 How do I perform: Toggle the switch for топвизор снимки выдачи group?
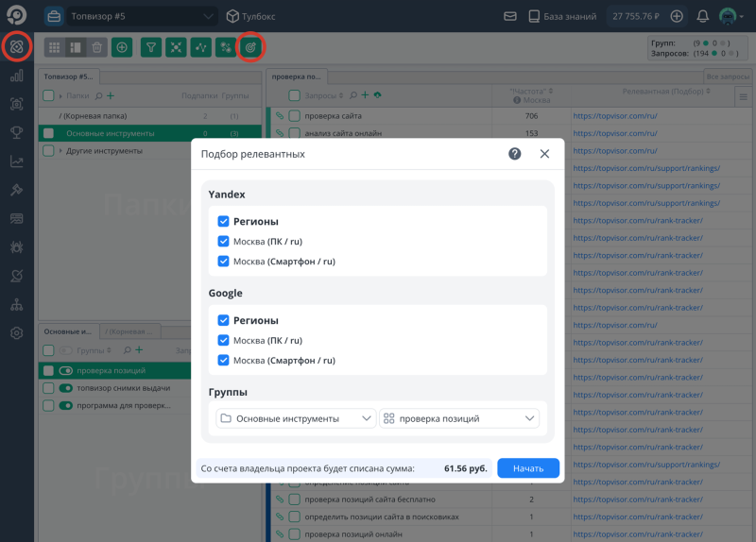(x=66, y=388)
